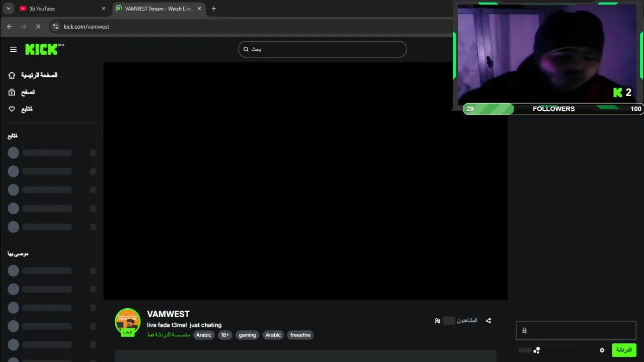
Task: Click the share stream icon
Action: (x=488, y=321)
